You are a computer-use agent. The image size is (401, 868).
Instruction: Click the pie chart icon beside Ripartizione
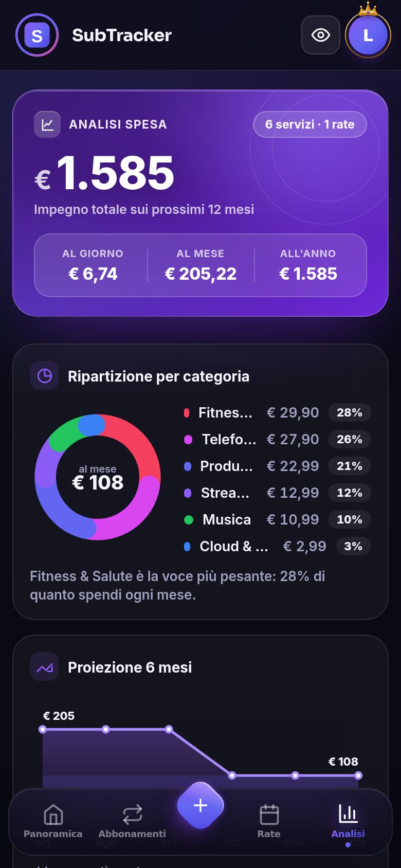coord(44,376)
